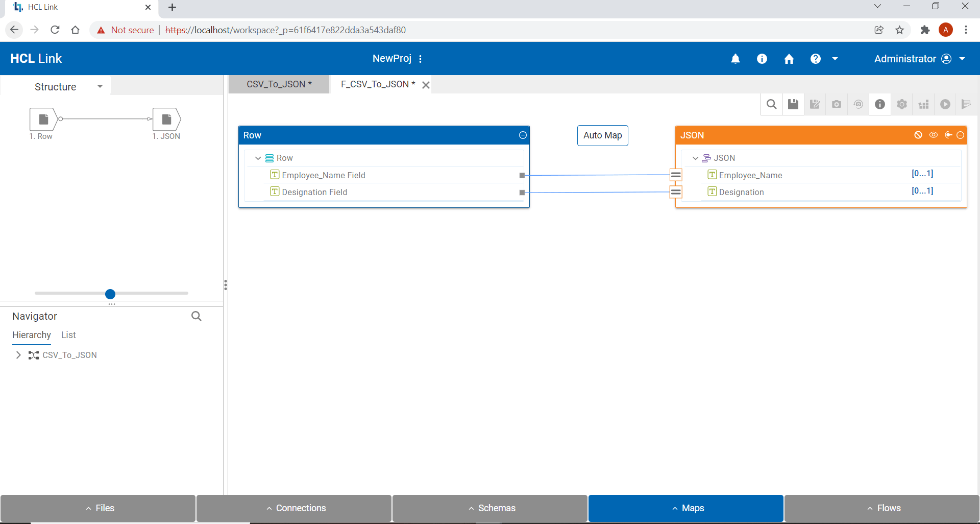Click the Auto Map button
980x524 pixels.
tap(602, 135)
